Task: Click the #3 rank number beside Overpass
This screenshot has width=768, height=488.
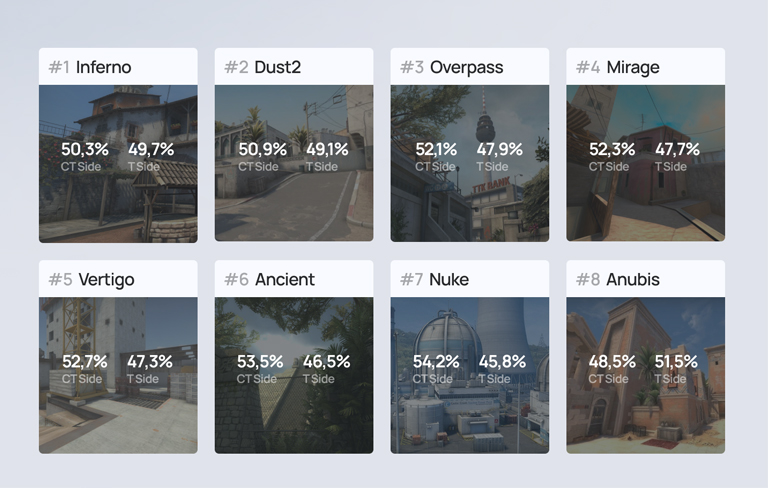Action: [x=412, y=68]
